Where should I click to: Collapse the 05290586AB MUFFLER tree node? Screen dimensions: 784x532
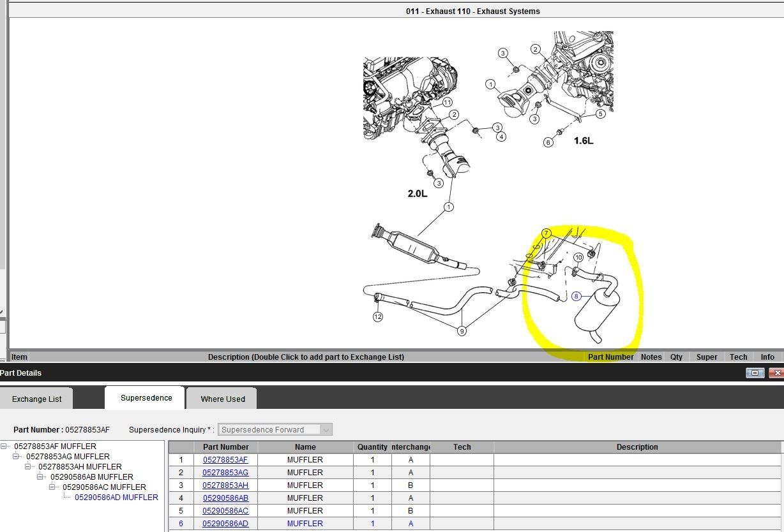pos(41,477)
